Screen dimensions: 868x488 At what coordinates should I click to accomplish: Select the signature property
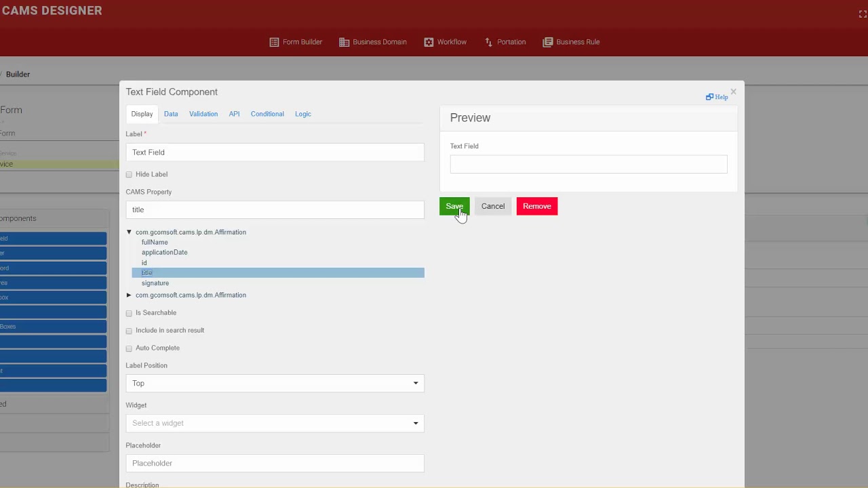click(x=155, y=283)
